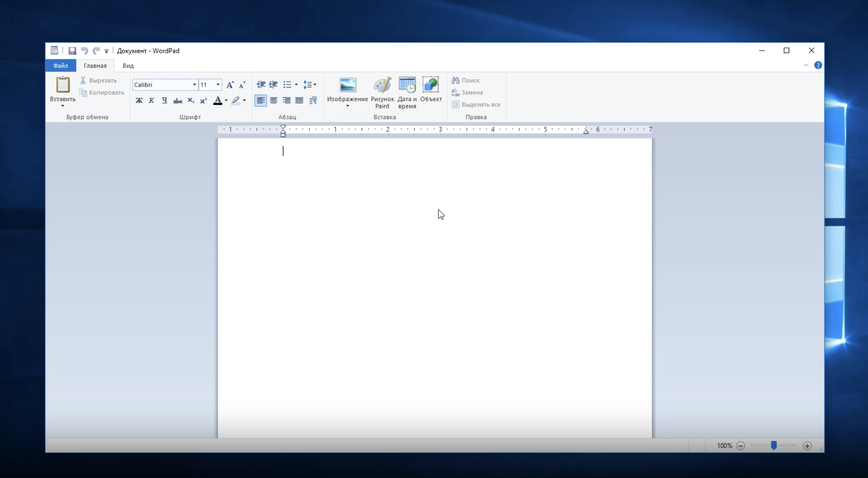Screen dimensions: 868x478
Task: Toggle italic formatting (К)
Action: (151, 101)
